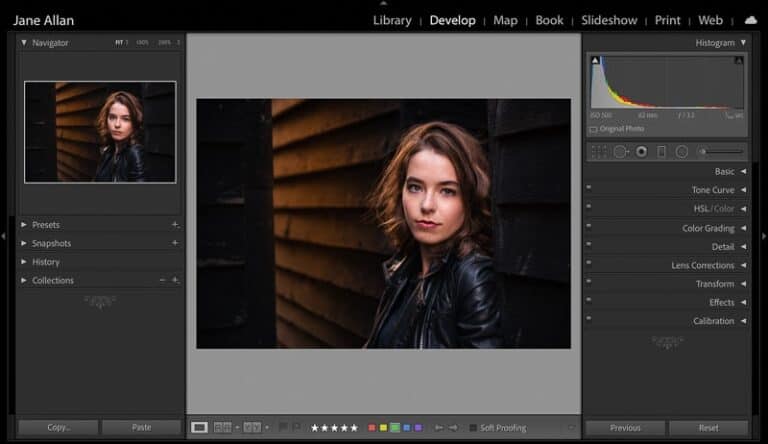Open the Slideshow module
This screenshot has height=444, width=768.
609,20
